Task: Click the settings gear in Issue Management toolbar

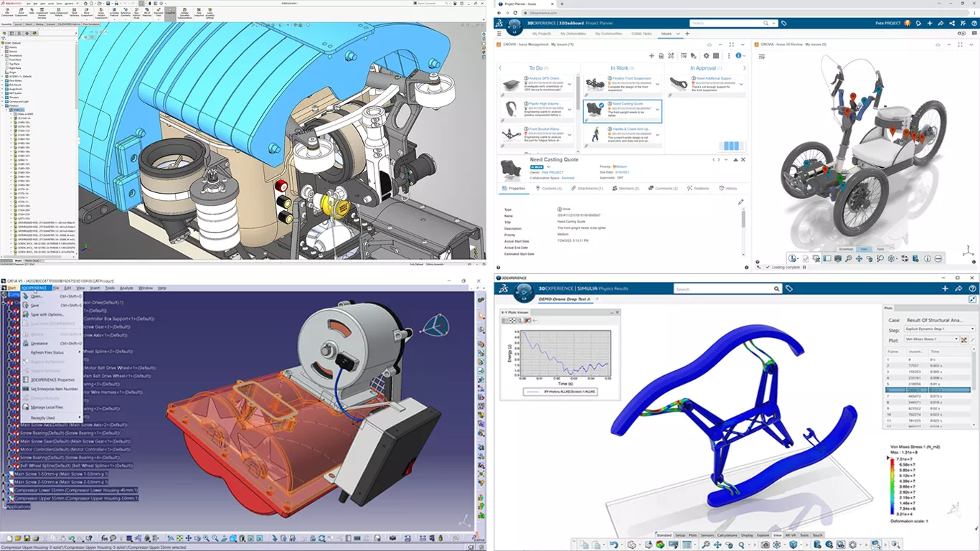Action: tap(706, 55)
